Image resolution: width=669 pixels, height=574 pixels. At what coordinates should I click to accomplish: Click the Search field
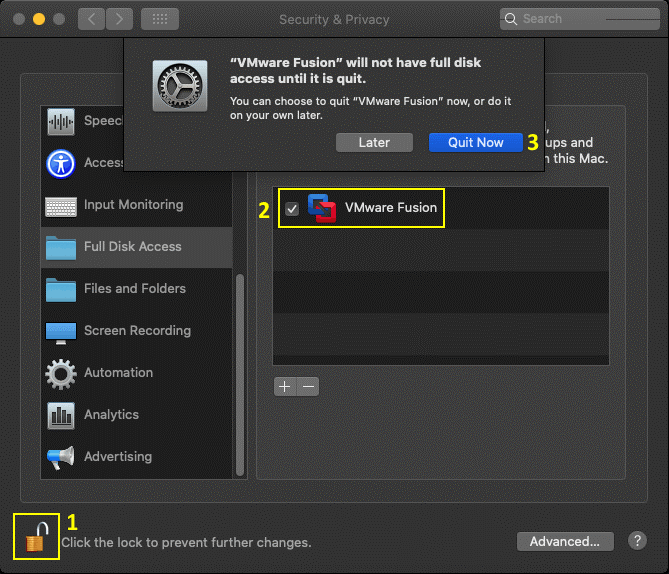[x=578, y=19]
